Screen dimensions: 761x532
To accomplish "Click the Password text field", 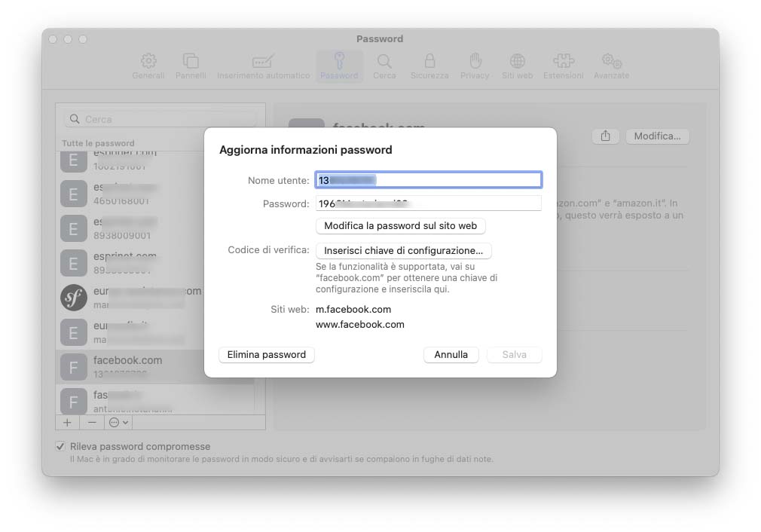I will pos(429,203).
